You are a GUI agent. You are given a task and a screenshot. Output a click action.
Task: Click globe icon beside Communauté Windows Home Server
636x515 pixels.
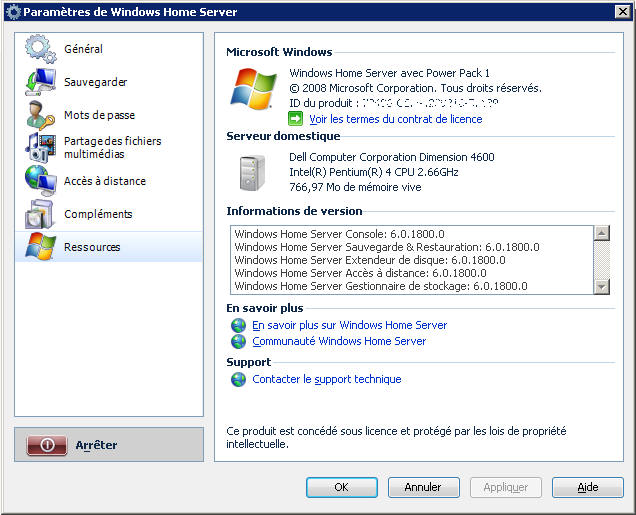238,341
